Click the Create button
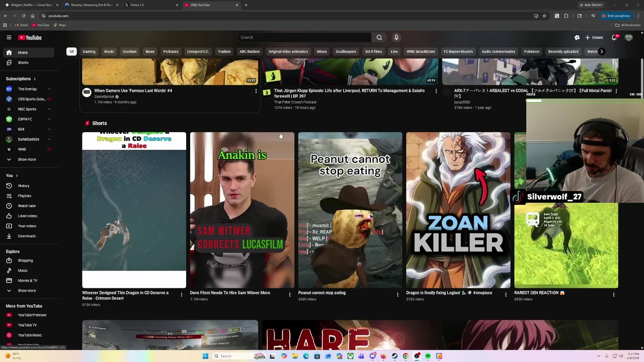Screen dimensions: 644x362 (594, 37)
